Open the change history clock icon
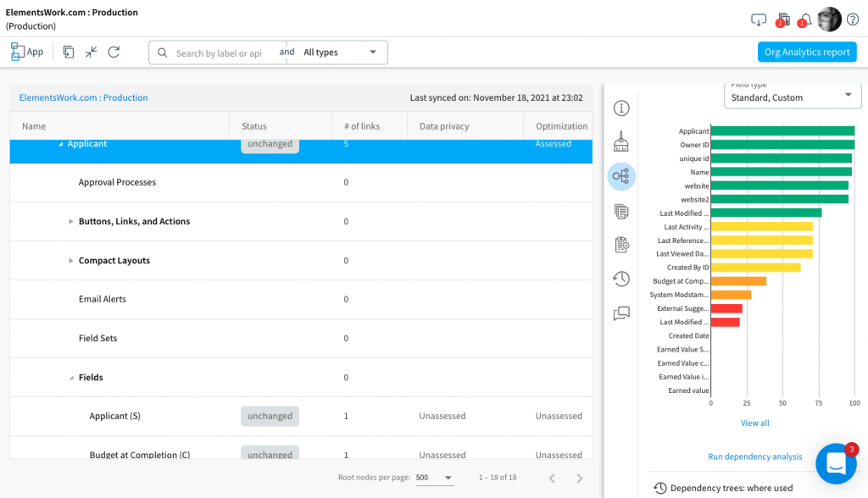 (x=621, y=279)
